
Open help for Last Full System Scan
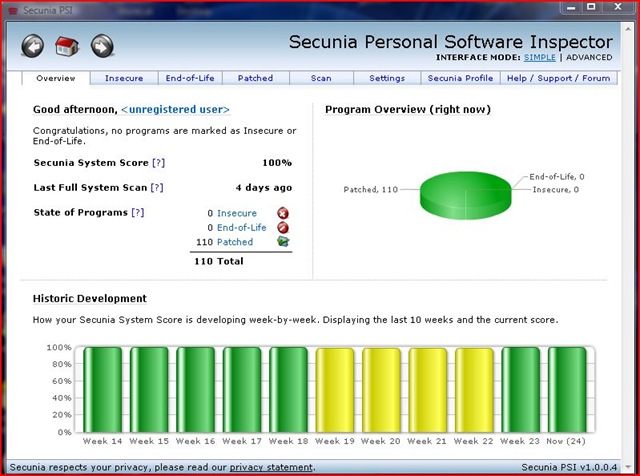click(x=157, y=188)
